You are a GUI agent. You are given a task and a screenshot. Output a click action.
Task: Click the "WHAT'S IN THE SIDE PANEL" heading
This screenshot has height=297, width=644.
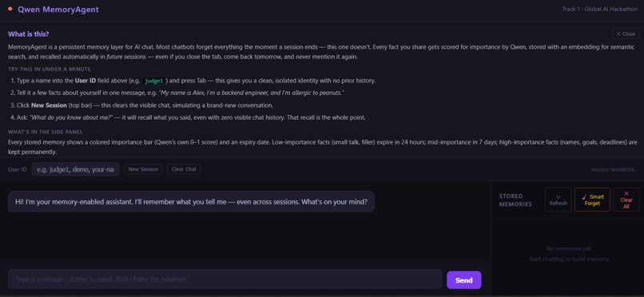[46, 132]
